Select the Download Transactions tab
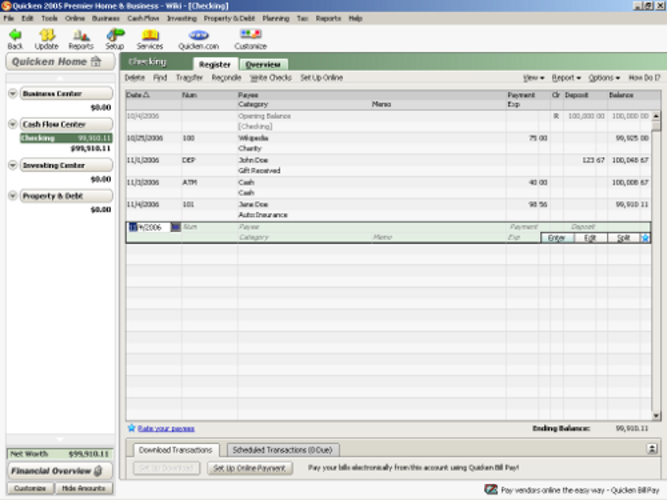 point(175,450)
